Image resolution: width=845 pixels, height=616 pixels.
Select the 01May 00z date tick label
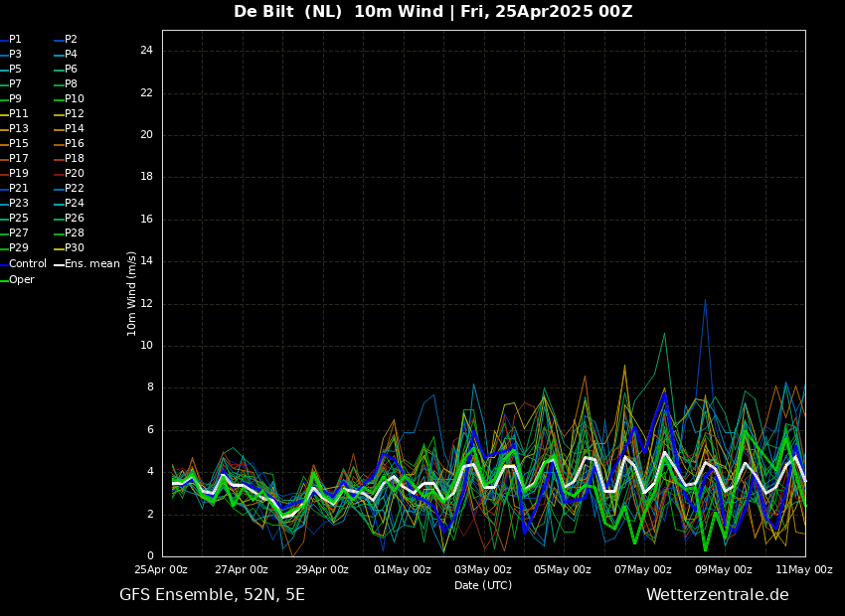403,570
